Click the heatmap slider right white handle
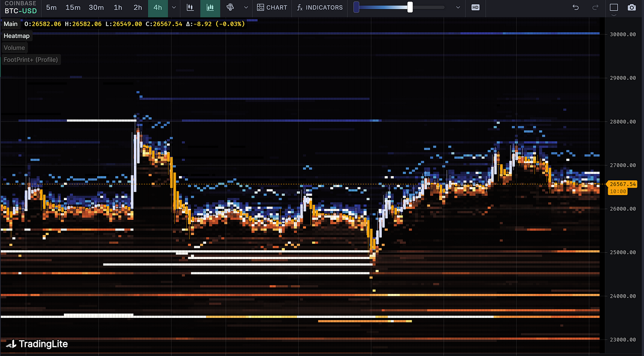The height and width of the screenshot is (356, 644). (x=410, y=7)
